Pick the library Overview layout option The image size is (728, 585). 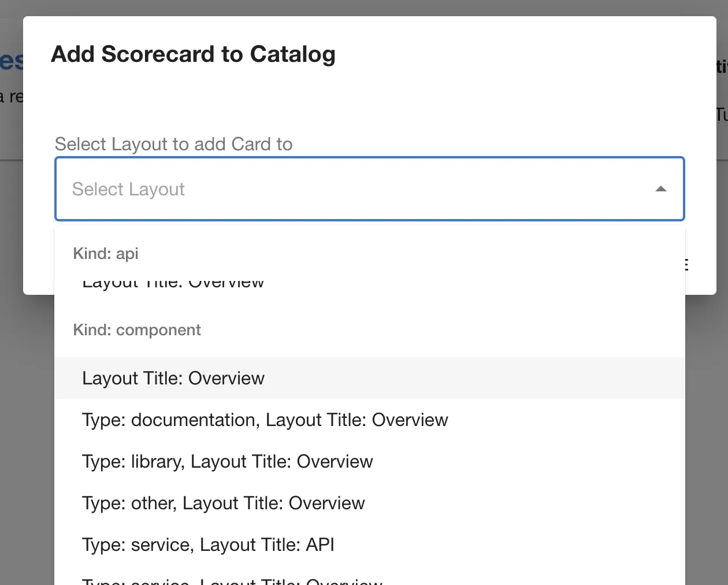point(227,461)
